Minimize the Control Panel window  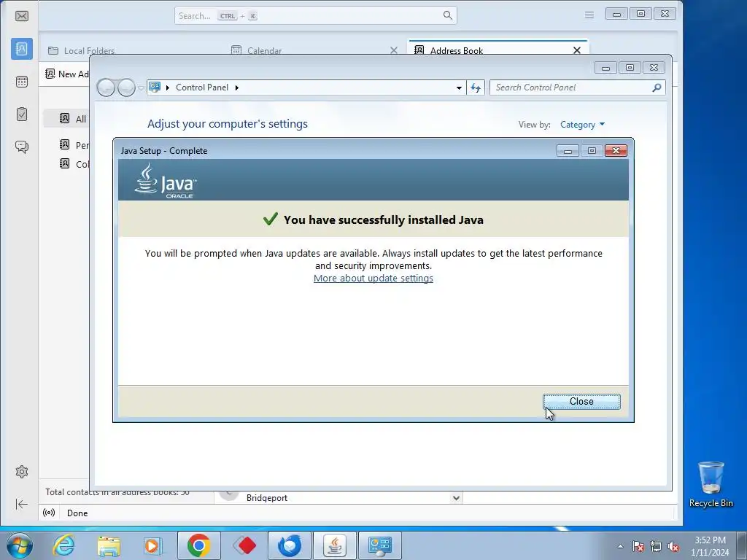click(x=605, y=68)
